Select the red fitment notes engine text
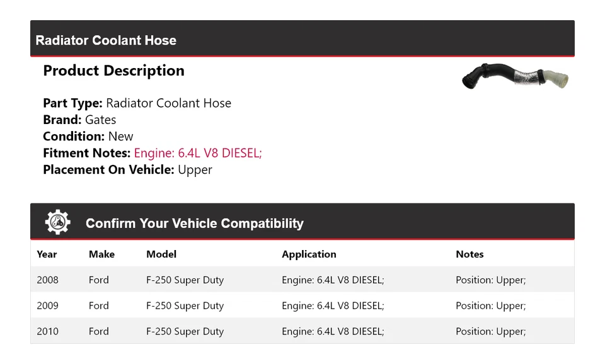This screenshot has width=605, height=364. 198,153
